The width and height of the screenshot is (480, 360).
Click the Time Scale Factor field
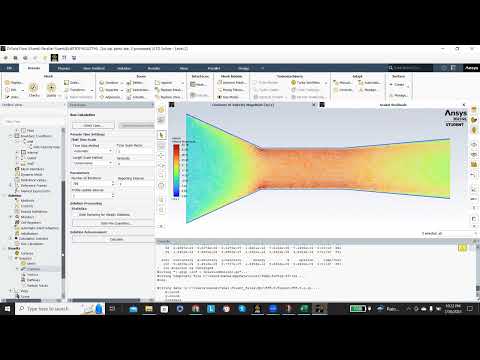pos(135,151)
